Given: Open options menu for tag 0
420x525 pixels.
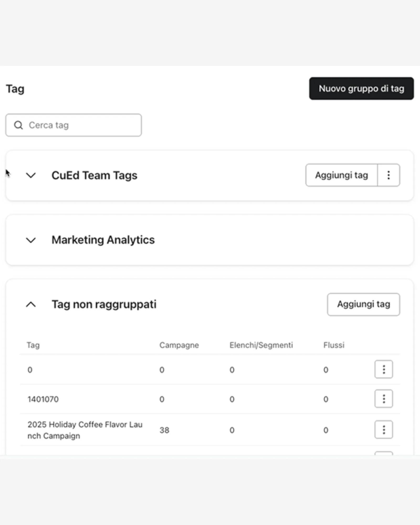Looking at the screenshot, I should pyautogui.click(x=384, y=369).
